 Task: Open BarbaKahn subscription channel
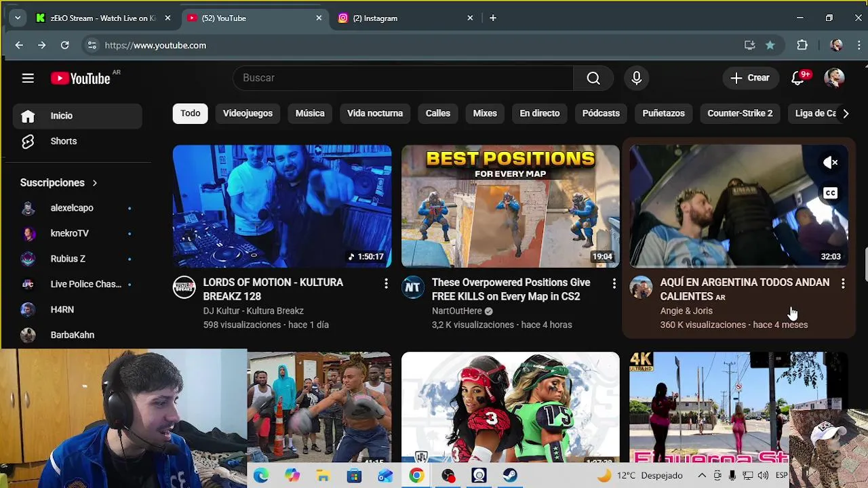(77, 335)
